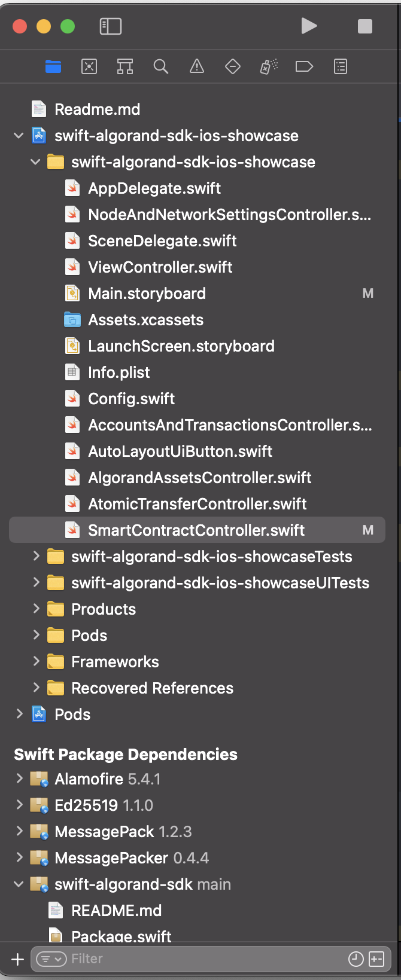Open Info.plist
This screenshot has height=980, width=401.
119,373
